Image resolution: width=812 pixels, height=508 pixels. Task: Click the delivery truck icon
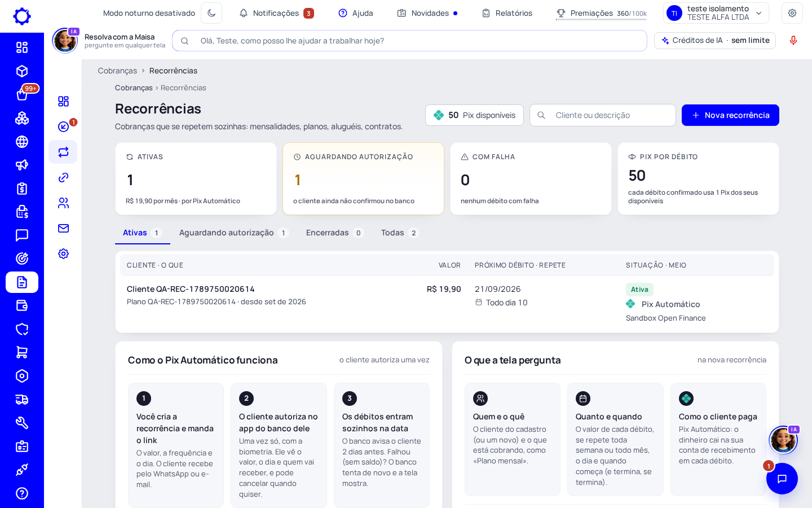22,400
